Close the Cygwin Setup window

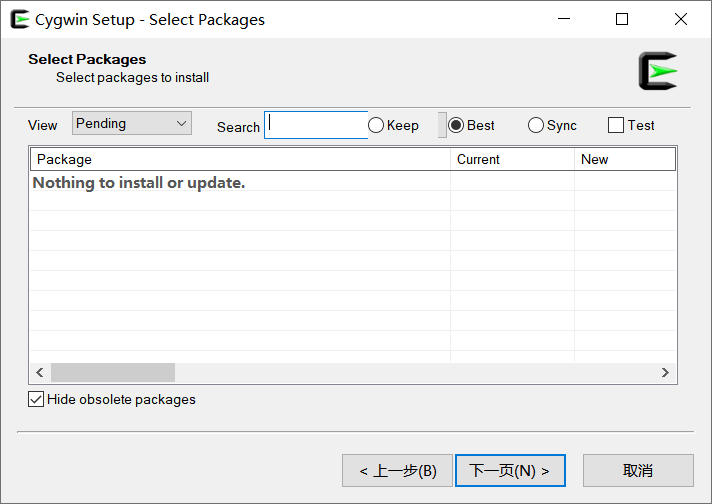pyautogui.click(x=681, y=19)
